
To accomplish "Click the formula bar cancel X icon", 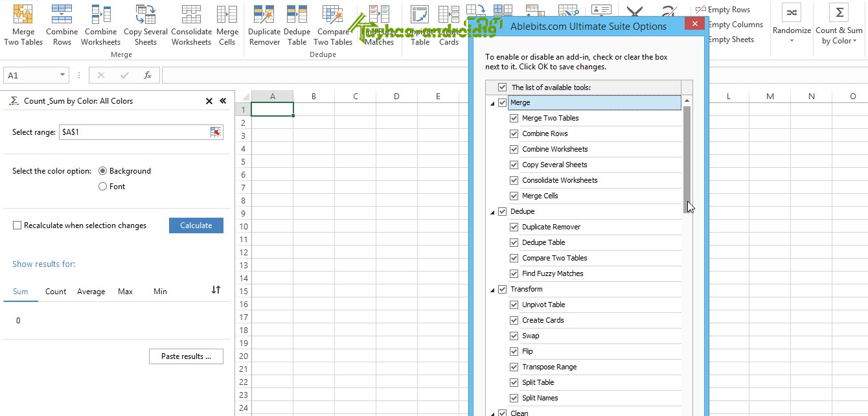I will [100, 75].
